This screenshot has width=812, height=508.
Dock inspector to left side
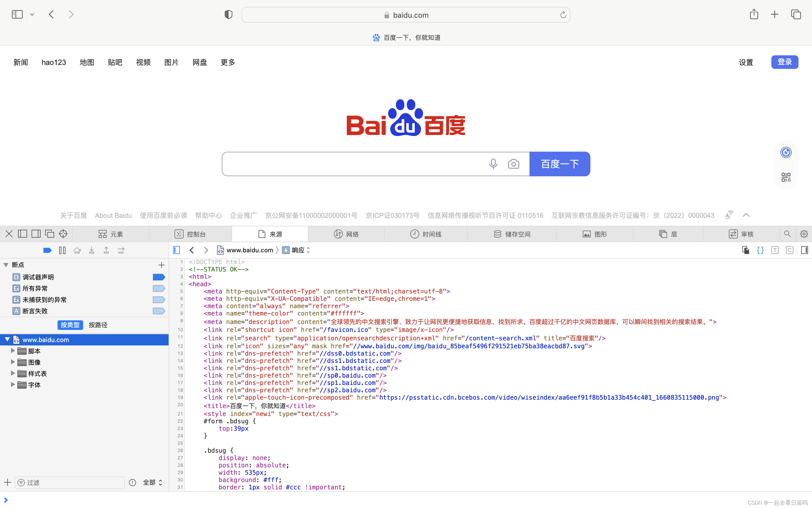coord(23,234)
